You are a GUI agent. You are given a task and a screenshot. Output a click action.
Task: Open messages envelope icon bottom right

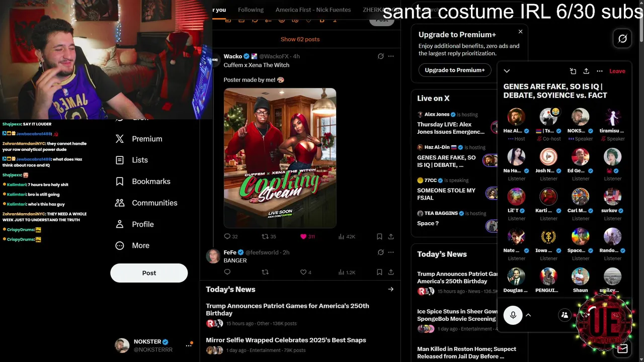coord(623,348)
